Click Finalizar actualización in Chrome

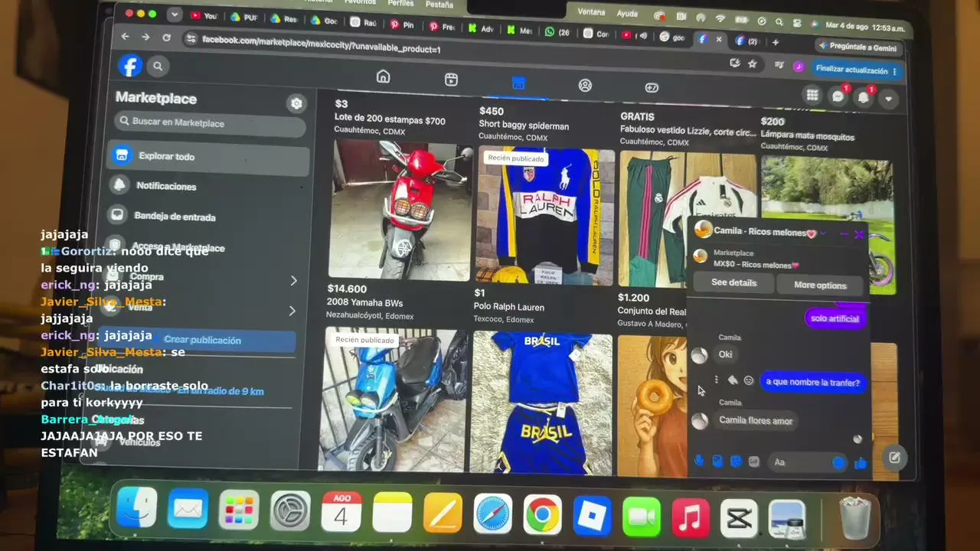(x=856, y=70)
